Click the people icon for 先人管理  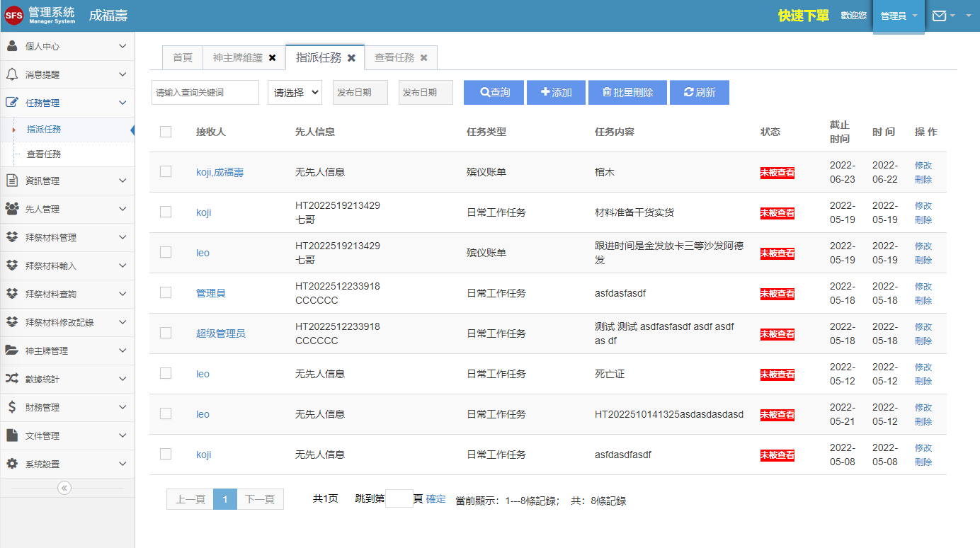[12, 209]
